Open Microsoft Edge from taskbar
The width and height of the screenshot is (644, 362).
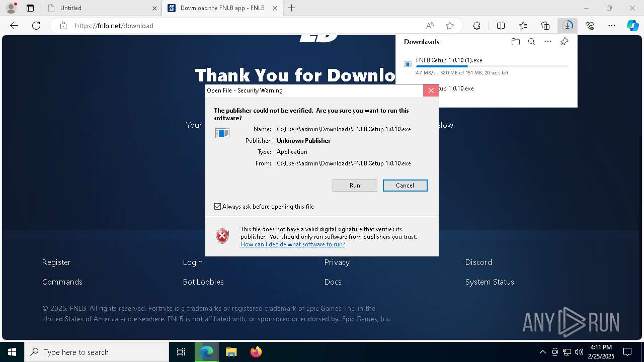[207, 352]
